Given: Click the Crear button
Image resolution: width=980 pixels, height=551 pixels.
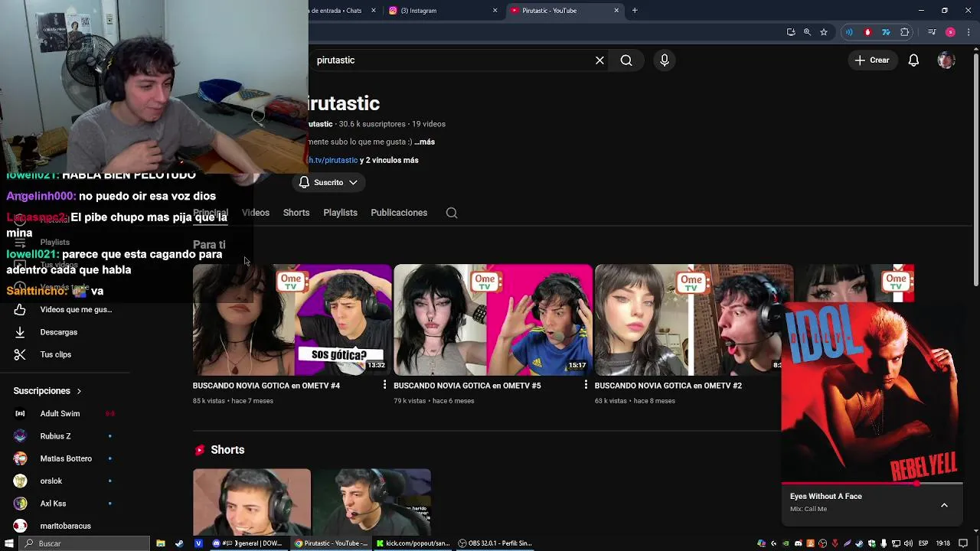Looking at the screenshot, I should 872,60.
